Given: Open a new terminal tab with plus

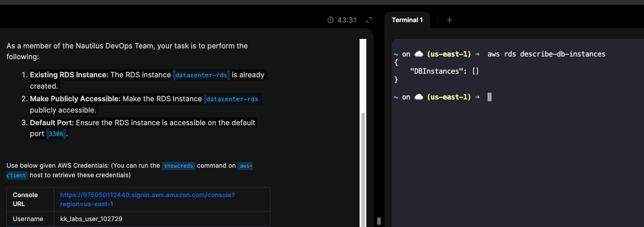Looking at the screenshot, I should point(449,20).
